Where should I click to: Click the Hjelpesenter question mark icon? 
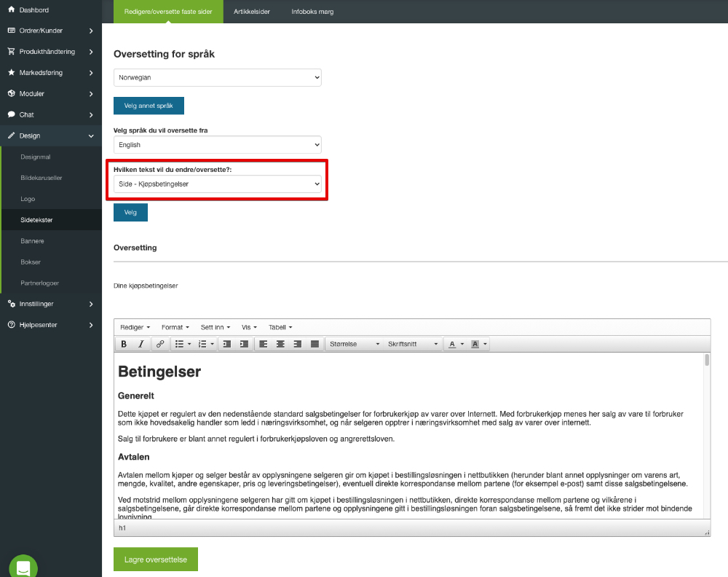pyautogui.click(x=11, y=325)
